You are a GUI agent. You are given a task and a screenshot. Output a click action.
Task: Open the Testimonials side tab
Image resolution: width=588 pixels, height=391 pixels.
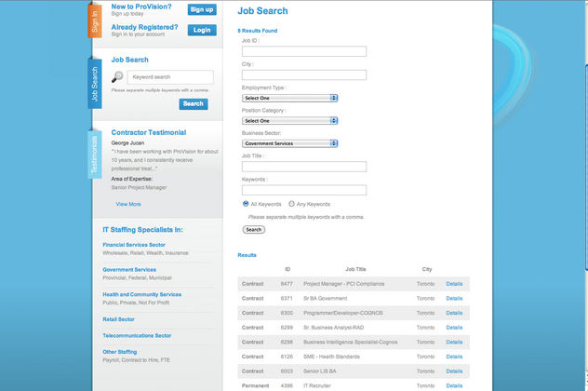(x=95, y=154)
